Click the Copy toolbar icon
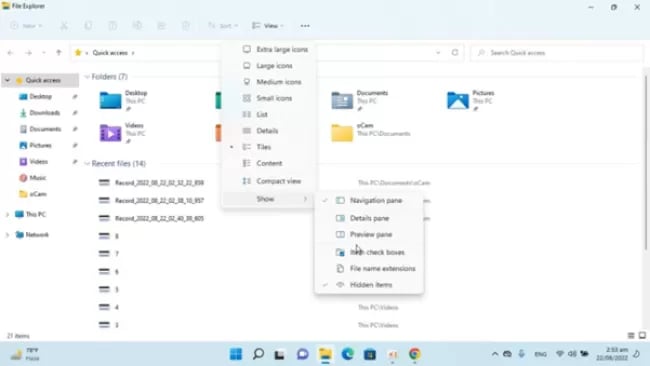 88,26
